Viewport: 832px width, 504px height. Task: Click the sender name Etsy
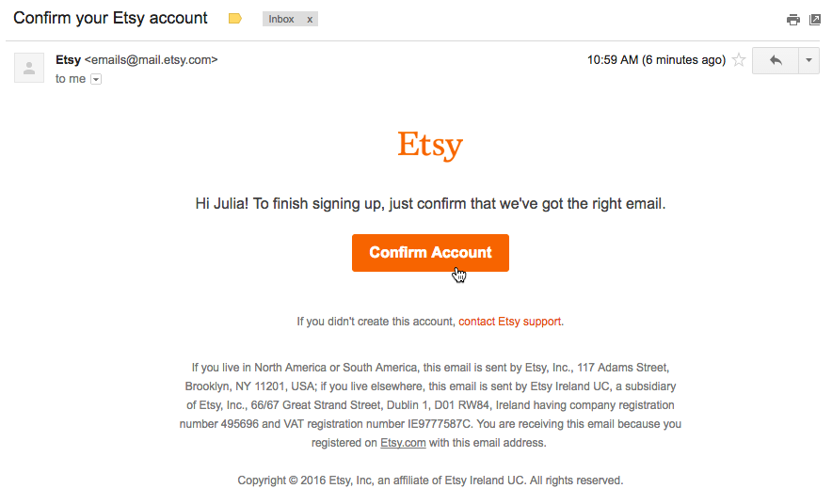[x=68, y=59]
